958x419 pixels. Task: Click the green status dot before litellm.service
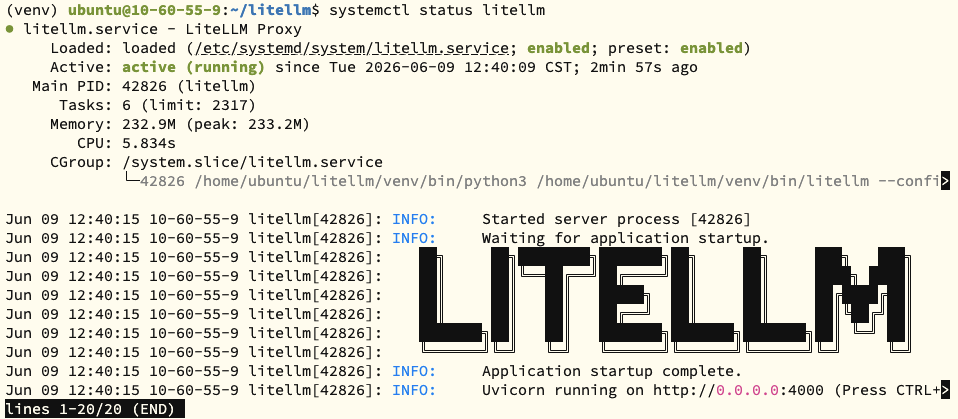click(x=9, y=29)
